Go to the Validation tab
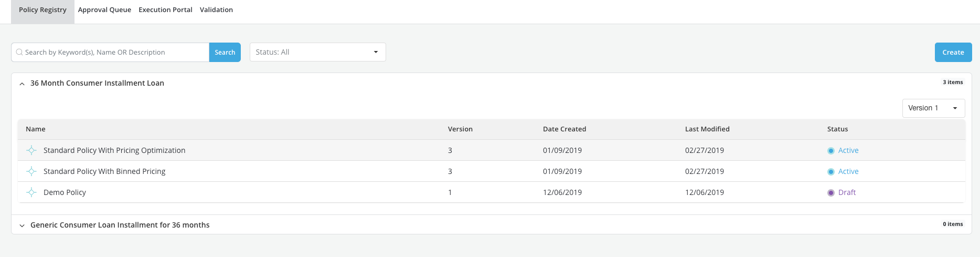 (216, 10)
